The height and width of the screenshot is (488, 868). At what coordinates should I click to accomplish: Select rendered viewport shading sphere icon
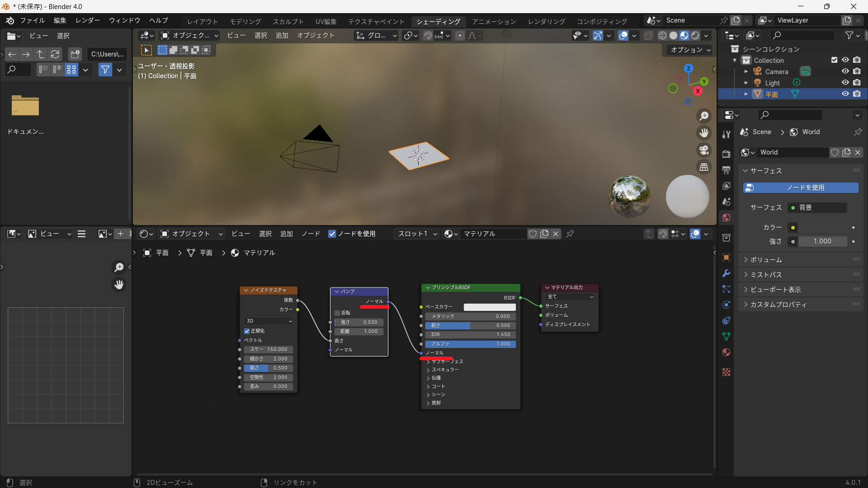[695, 36]
